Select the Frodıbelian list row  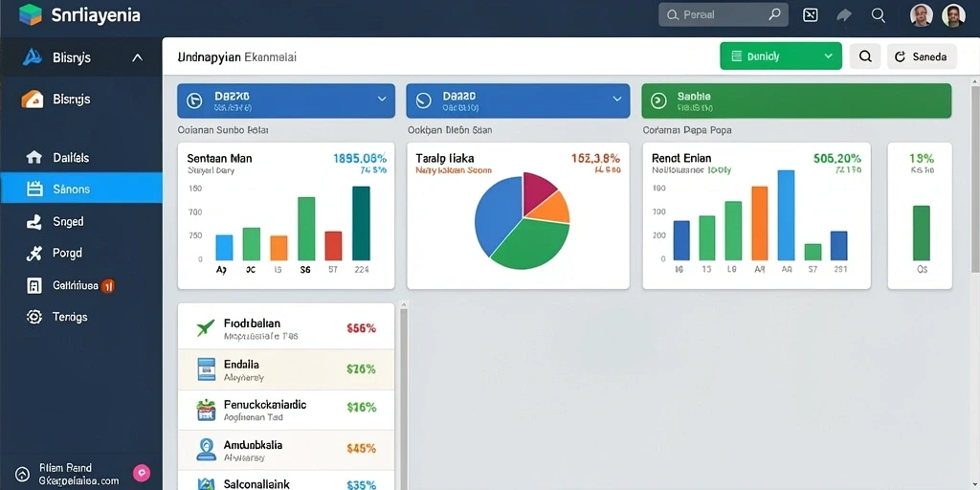pos(286,326)
